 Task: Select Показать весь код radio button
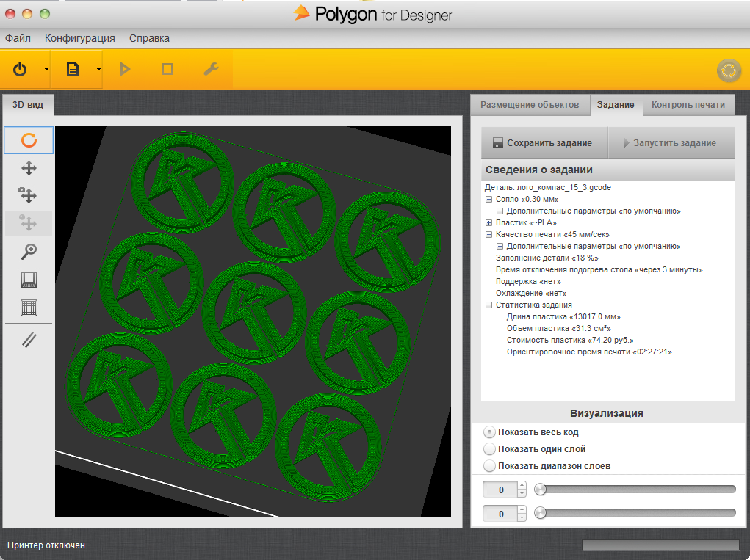point(489,432)
